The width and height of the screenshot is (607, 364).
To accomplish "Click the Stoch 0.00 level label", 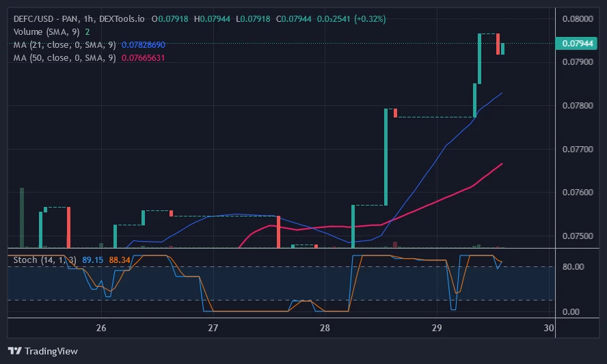I will point(573,312).
